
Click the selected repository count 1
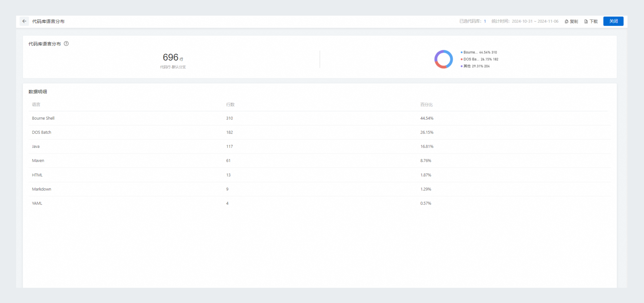click(485, 21)
